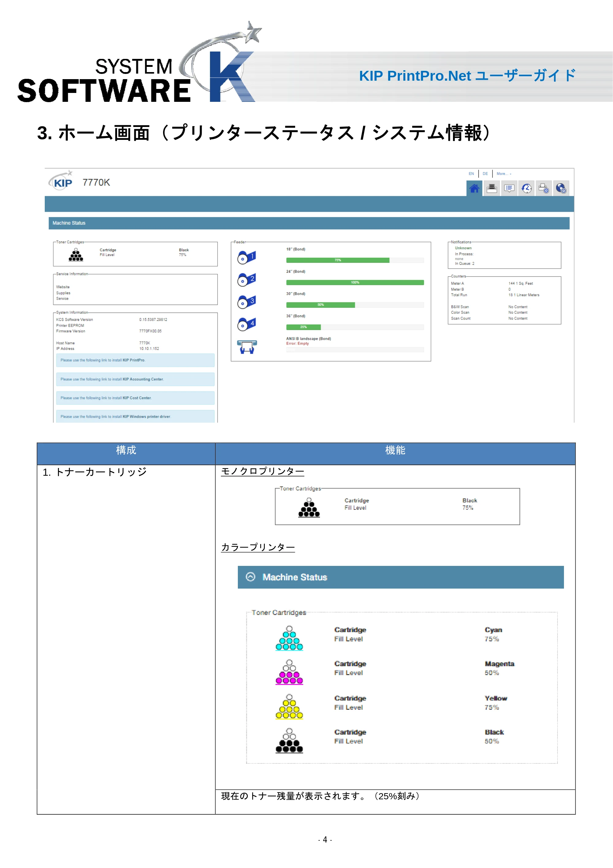This screenshot has width=613, height=868.
Task: Click the Machine Status header bar
Action: tap(309, 223)
